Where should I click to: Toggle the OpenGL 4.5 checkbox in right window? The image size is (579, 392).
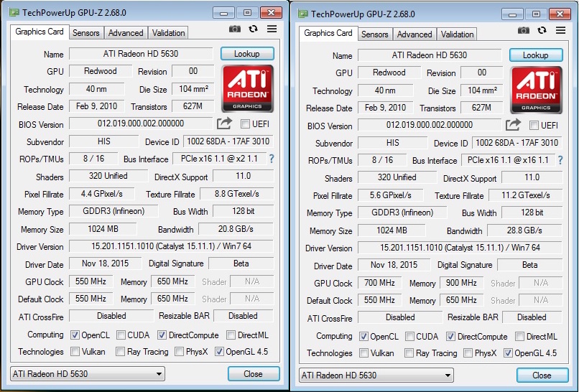click(x=508, y=353)
